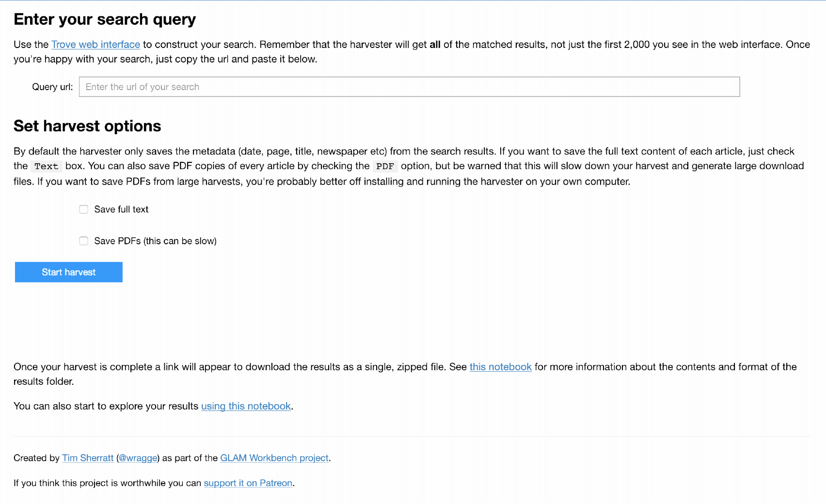Enable the Save full text checkbox

pyautogui.click(x=84, y=209)
